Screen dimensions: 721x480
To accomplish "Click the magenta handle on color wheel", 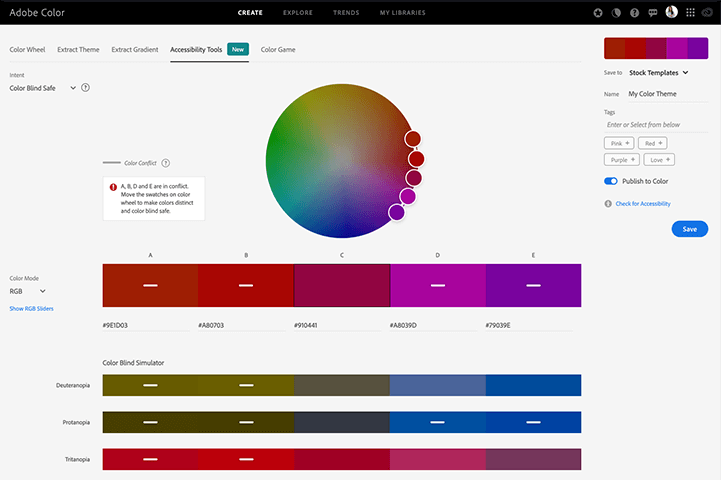I will click(x=407, y=196).
